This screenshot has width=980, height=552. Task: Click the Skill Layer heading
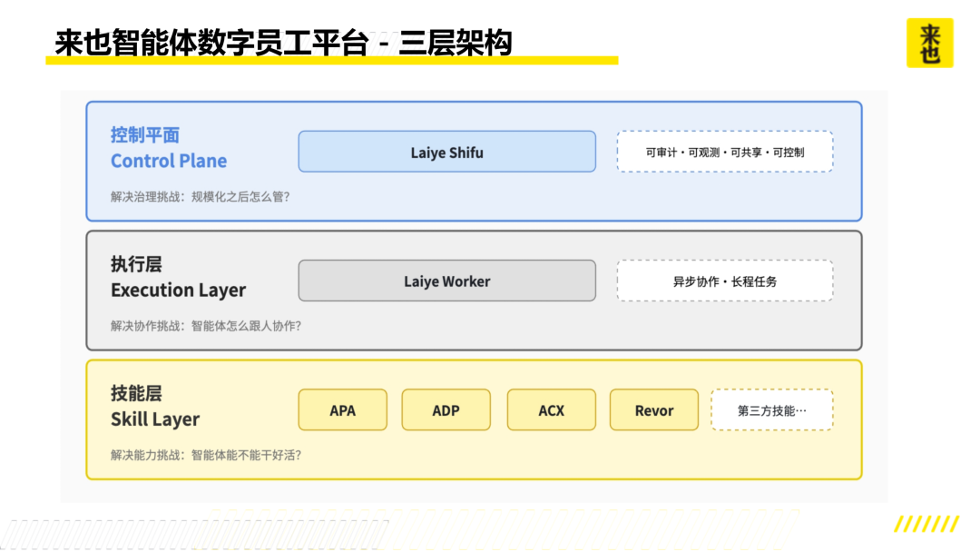155,419
